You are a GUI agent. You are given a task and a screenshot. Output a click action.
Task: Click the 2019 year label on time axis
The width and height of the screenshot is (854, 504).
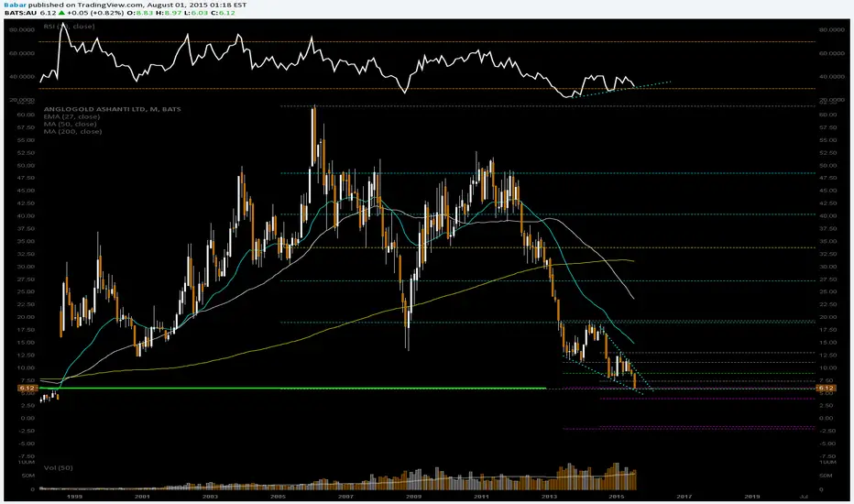pyautogui.click(x=752, y=497)
